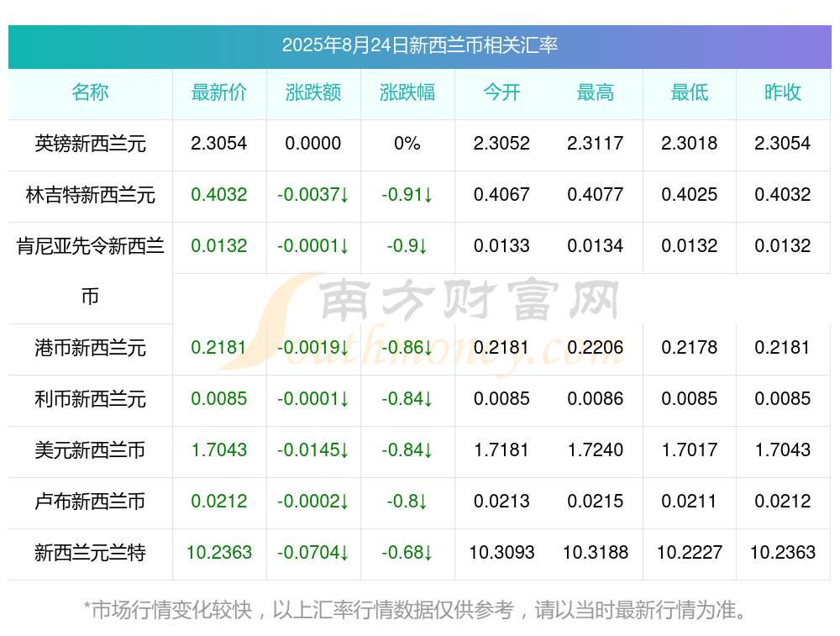Click the 0.0211 low value

pyautogui.click(x=690, y=501)
